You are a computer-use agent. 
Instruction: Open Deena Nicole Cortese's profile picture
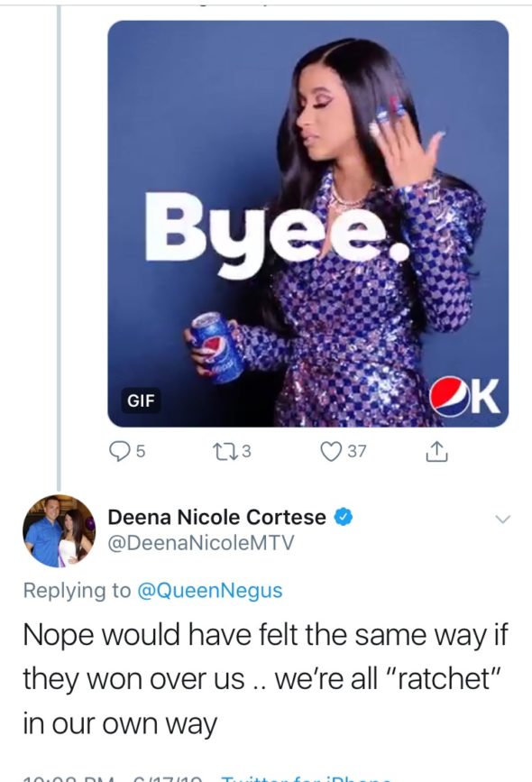(59, 530)
